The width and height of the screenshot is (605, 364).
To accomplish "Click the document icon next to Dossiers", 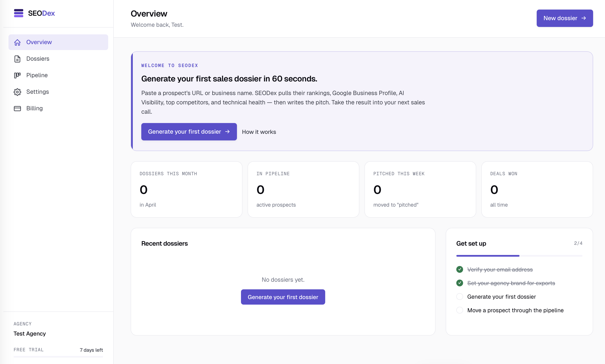I will 17,59.
